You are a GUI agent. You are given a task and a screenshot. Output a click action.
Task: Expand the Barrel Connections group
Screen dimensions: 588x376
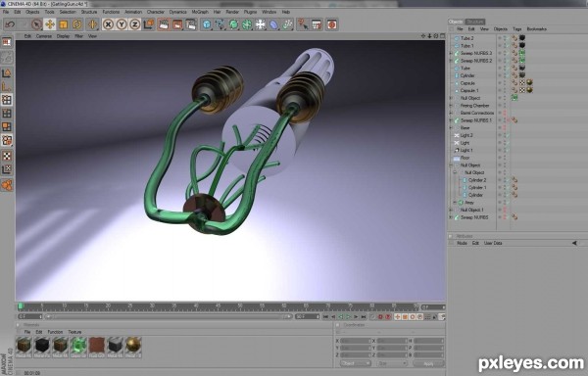(451, 113)
